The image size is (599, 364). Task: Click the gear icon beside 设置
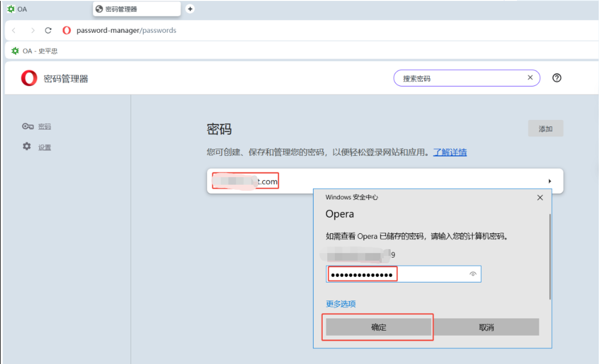click(27, 146)
